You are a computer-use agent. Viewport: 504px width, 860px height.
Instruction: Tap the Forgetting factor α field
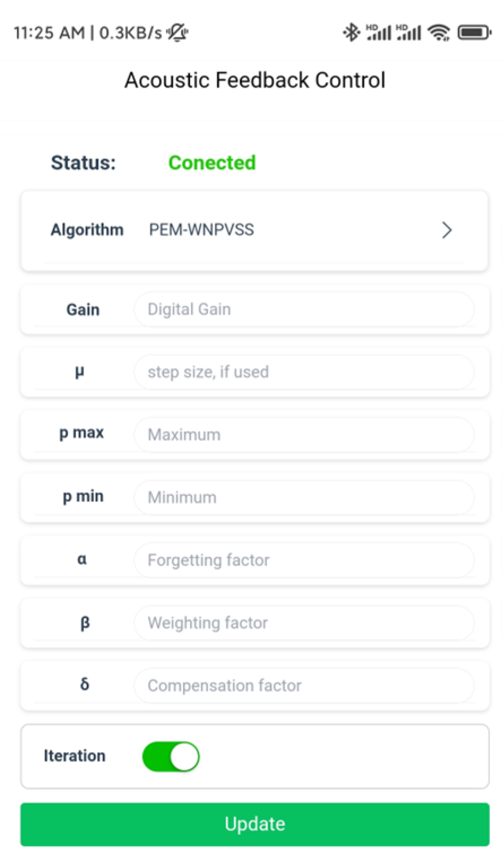[x=303, y=560]
